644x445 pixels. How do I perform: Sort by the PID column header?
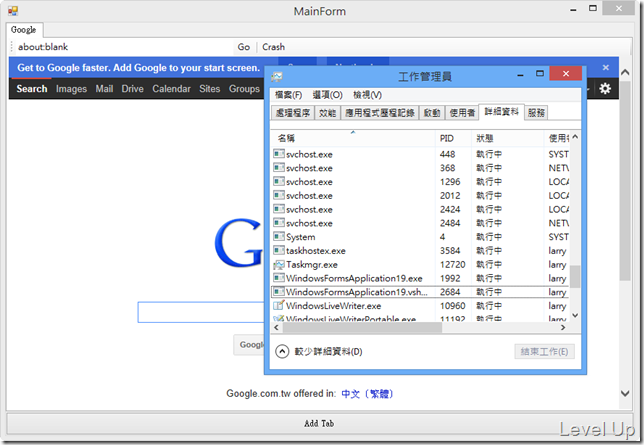pos(453,138)
